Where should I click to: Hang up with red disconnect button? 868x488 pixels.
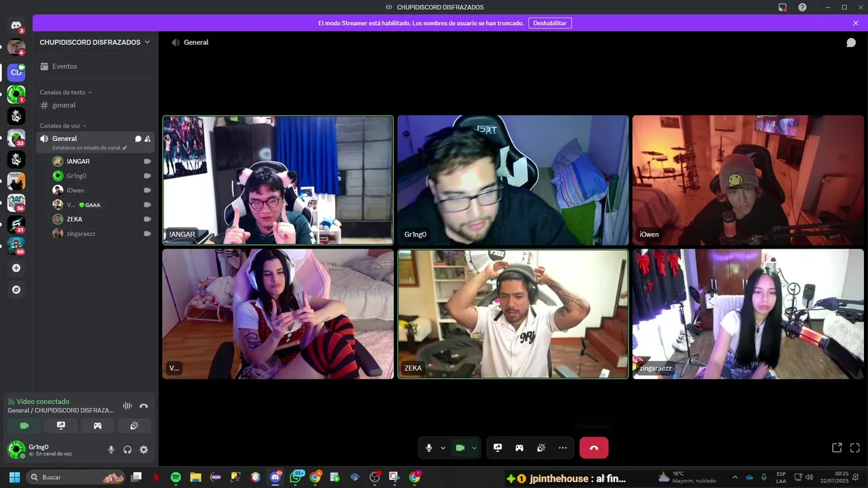594,448
